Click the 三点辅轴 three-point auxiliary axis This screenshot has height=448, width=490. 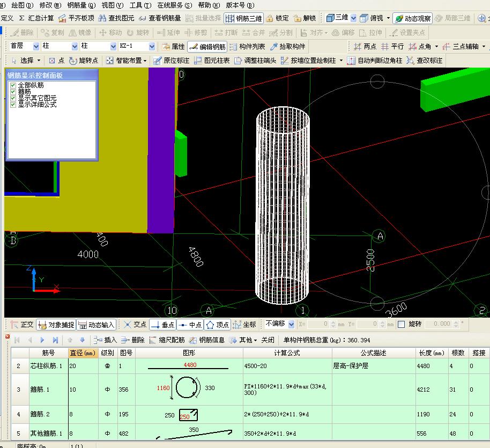pos(461,47)
